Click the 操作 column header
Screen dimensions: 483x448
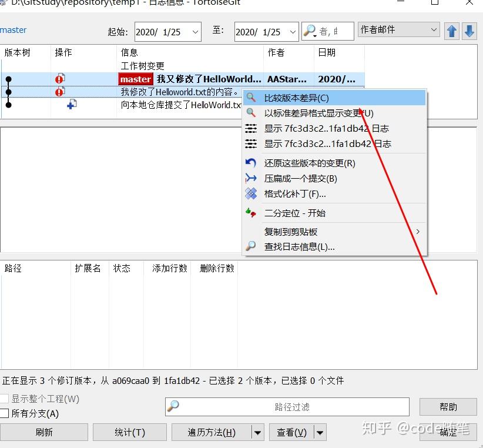point(84,52)
